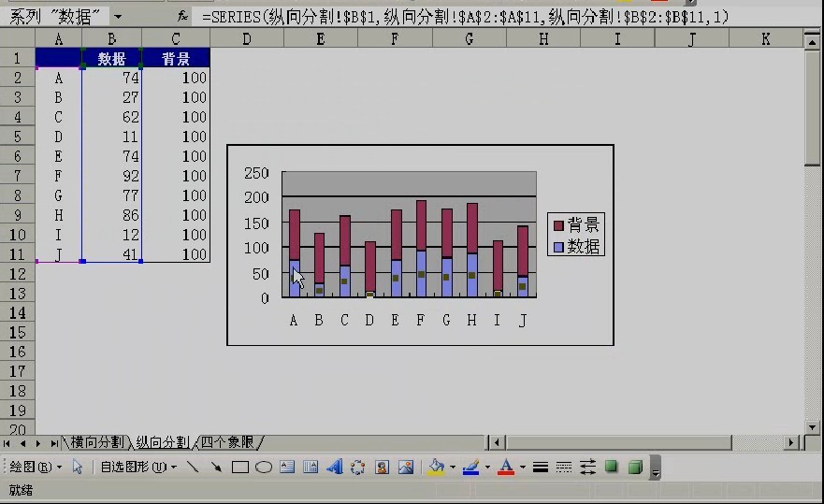Click the chart category label H
The image size is (824, 504).
(471, 320)
